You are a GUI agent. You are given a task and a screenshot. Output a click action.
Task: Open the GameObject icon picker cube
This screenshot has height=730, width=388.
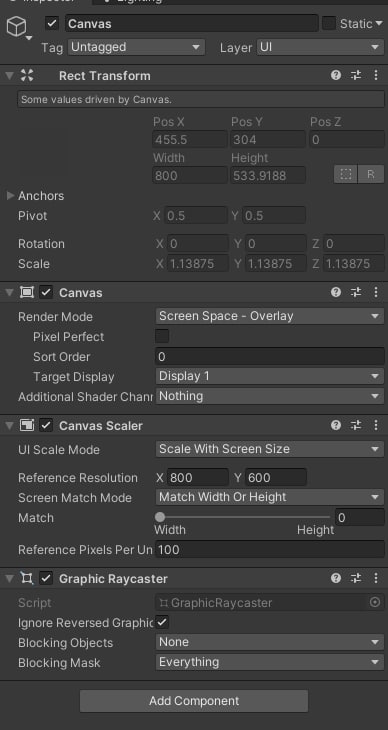[16, 27]
